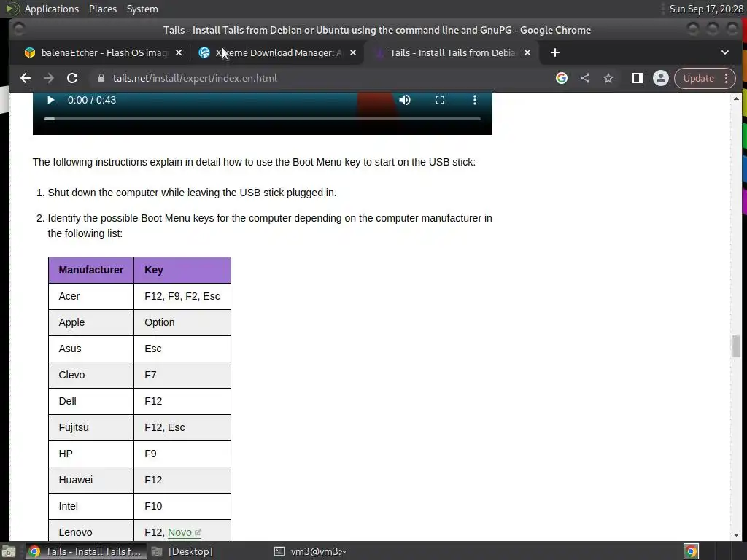Bookmark this page with the star icon
Screen dimensions: 747x560
tap(608, 78)
